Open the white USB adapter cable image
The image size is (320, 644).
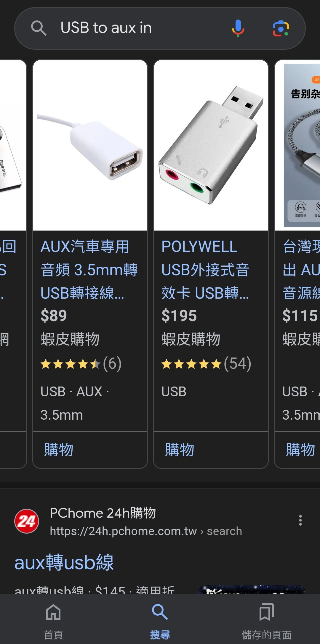click(90, 145)
